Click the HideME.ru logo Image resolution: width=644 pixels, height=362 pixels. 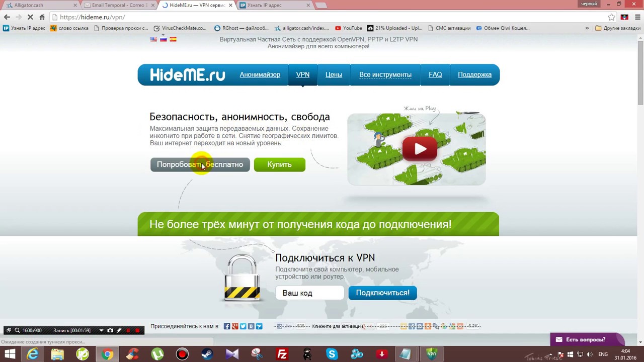click(187, 75)
